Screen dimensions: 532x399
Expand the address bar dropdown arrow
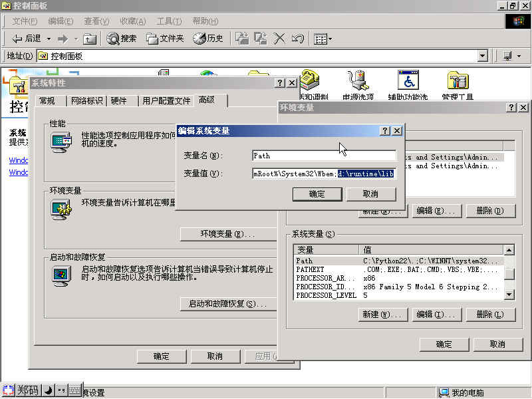[483, 57]
